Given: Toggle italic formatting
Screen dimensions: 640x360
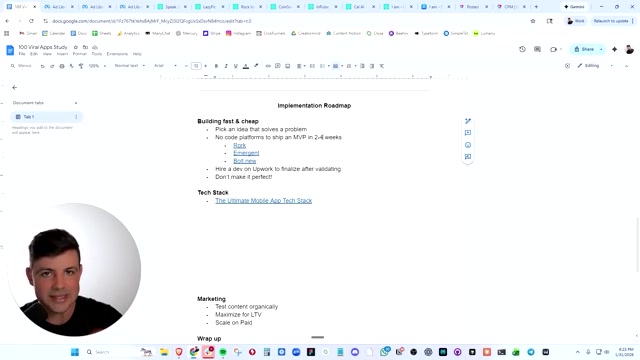Looking at the screenshot, I should coord(226,66).
